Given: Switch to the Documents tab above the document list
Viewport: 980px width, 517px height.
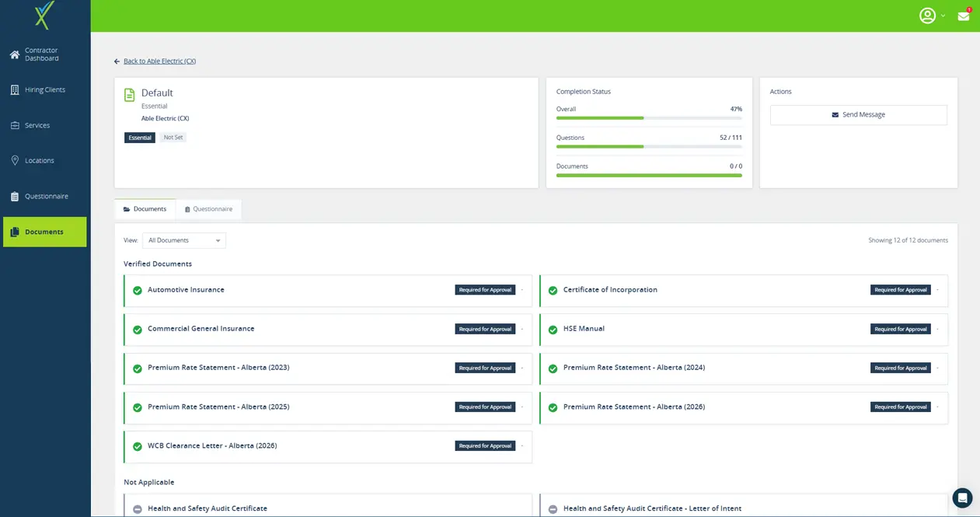Looking at the screenshot, I should (145, 209).
